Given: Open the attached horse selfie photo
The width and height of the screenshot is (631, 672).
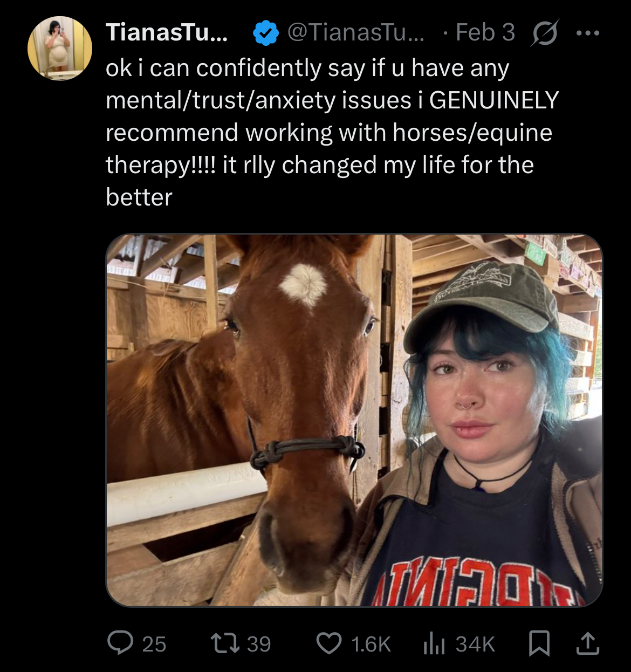Looking at the screenshot, I should click(354, 421).
